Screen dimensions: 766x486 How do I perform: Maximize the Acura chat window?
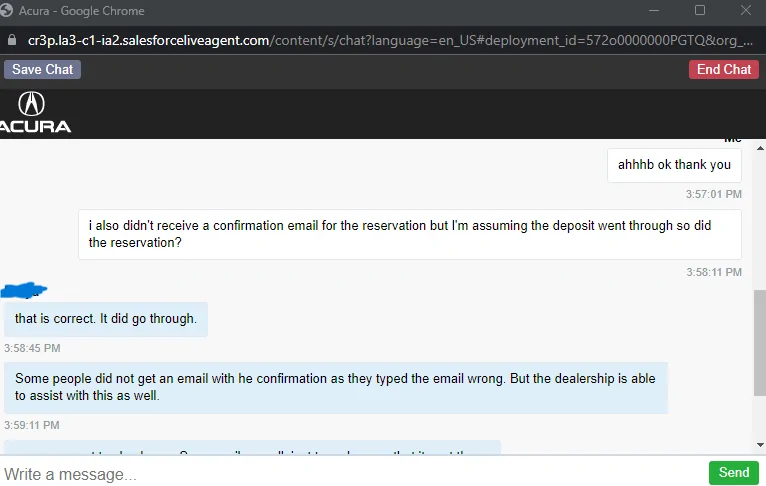tap(700, 11)
